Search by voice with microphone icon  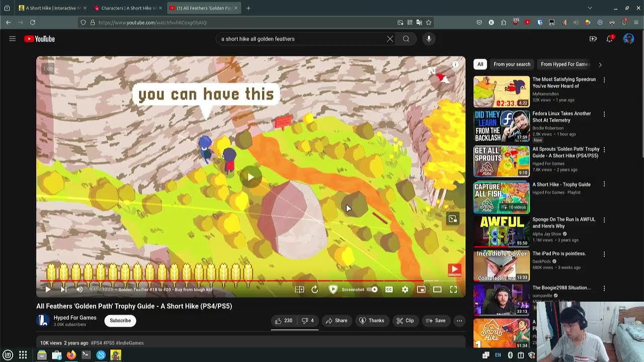point(429,39)
